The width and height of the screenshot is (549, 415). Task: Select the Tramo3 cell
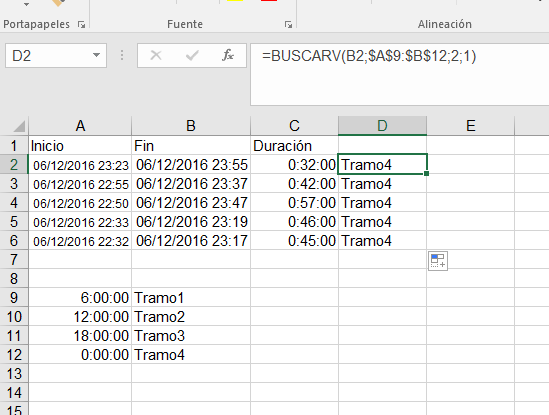(191, 336)
